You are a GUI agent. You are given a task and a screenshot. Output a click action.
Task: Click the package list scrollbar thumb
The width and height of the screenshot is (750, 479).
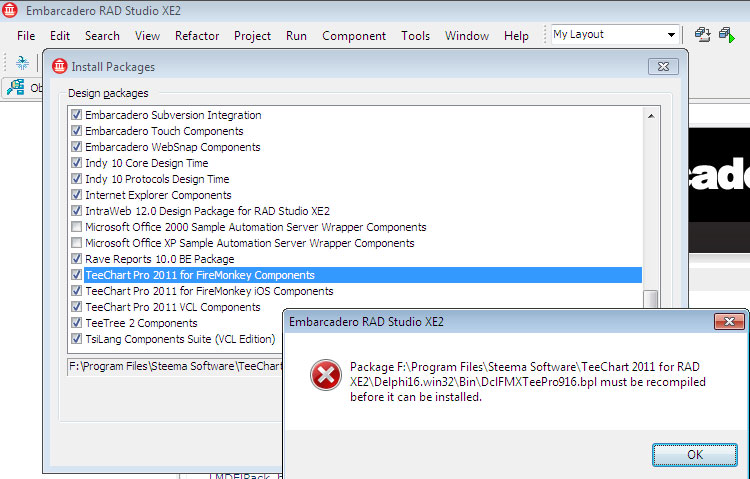pyautogui.click(x=651, y=299)
